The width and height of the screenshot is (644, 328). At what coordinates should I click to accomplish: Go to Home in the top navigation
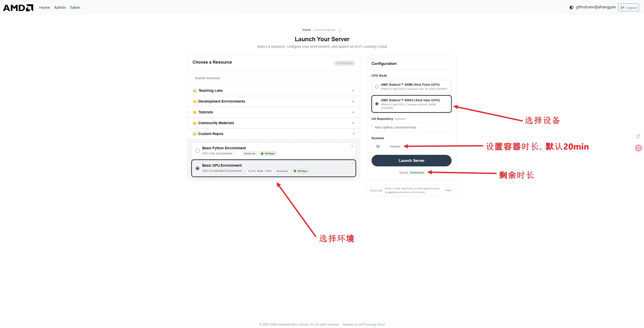pos(45,8)
